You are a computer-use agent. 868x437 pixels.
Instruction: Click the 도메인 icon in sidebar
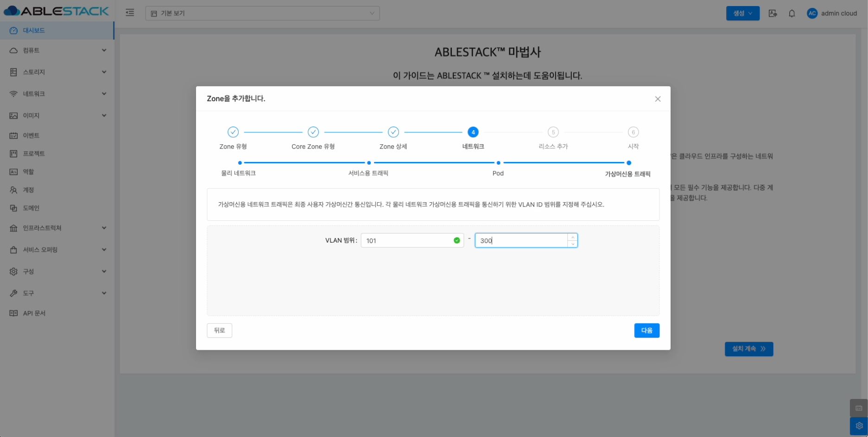click(13, 208)
